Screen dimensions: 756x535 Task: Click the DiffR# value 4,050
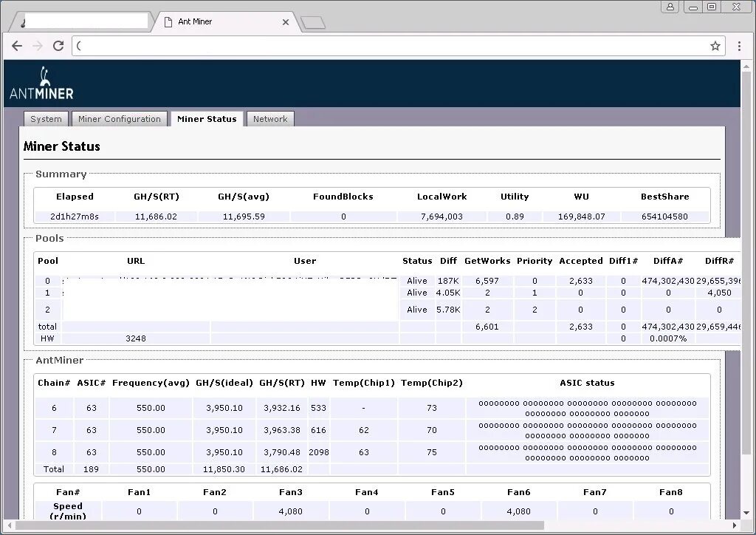tap(719, 293)
